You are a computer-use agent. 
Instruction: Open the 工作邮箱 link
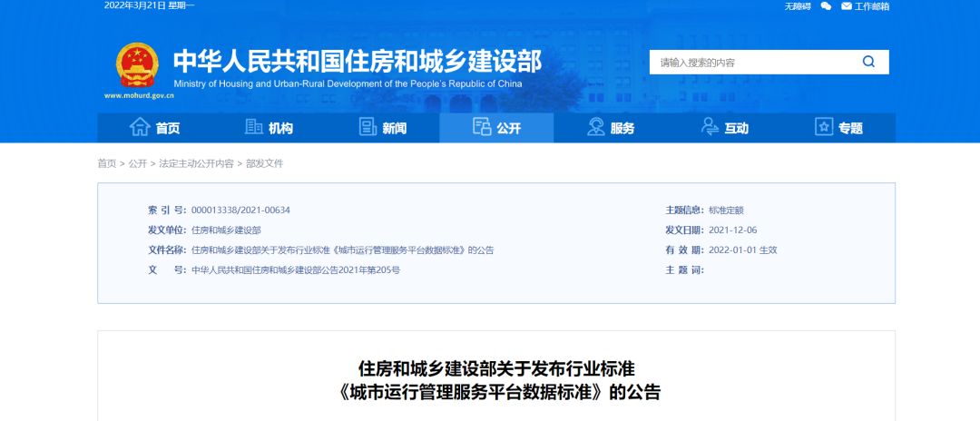tap(871, 6)
